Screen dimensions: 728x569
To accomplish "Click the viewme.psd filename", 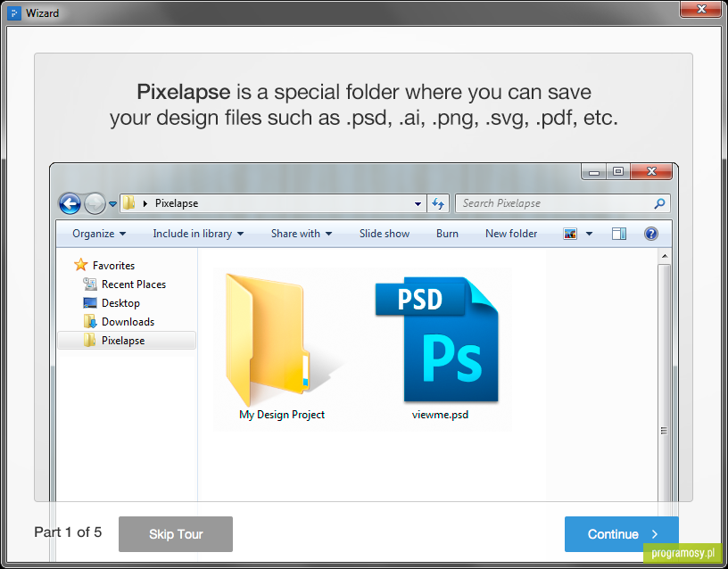I will pyautogui.click(x=440, y=415).
